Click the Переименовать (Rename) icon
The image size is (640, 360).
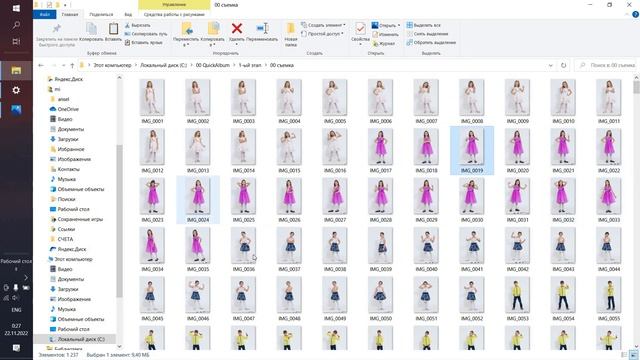262,28
